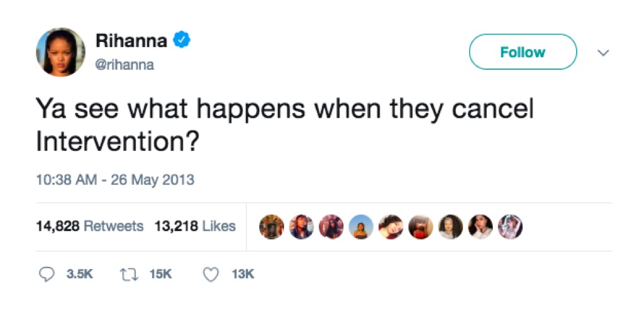The width and height of the screenshot is (644, 311).
Task: Retweet this tweet using the retweet icon
Action: 127,274
